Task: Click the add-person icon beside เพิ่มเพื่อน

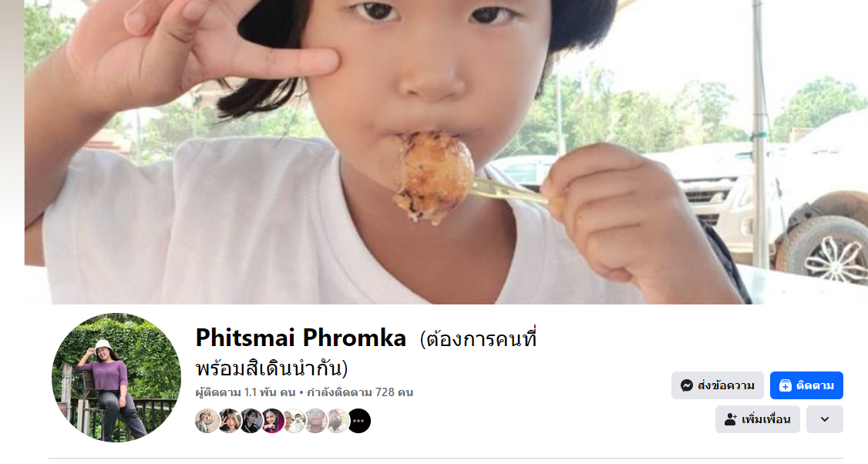Action: (x=730, y=419)
